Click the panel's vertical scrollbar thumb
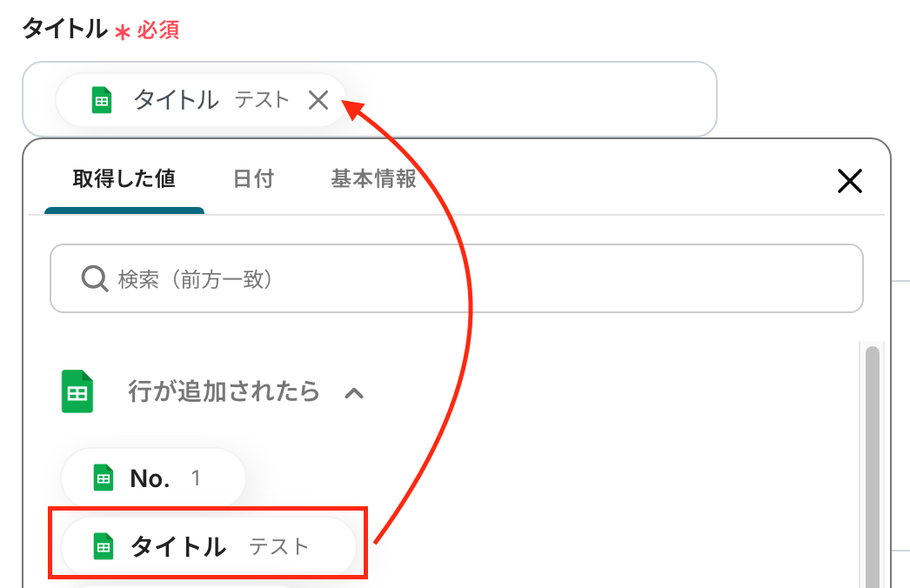Screen dimensions: 910x588 (872, 461)
